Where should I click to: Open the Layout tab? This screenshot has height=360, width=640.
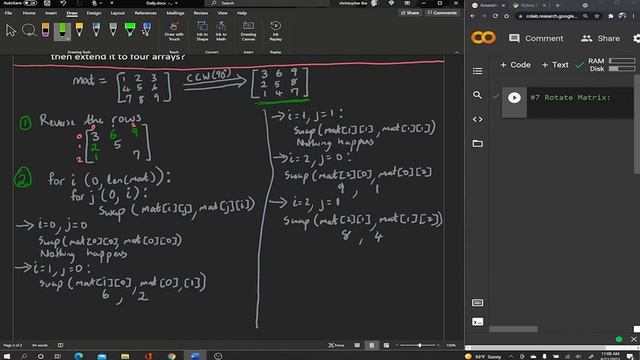(118, 13)
